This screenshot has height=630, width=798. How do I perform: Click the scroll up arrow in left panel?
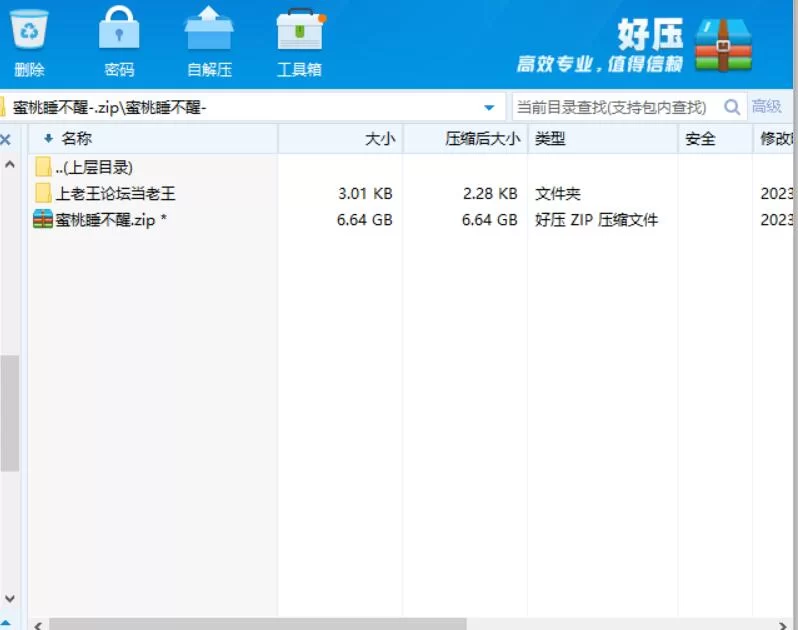(x=9, y=164)
